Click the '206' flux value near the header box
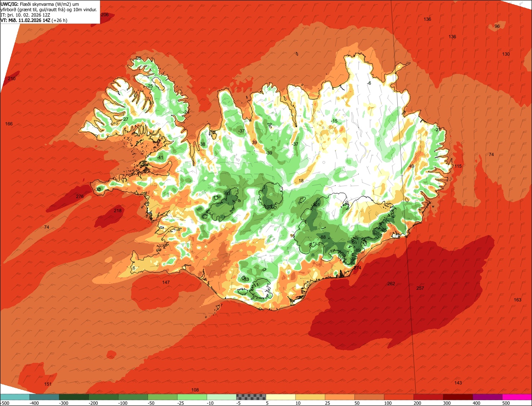Screen dimensions: 532x406 [105, 15]
